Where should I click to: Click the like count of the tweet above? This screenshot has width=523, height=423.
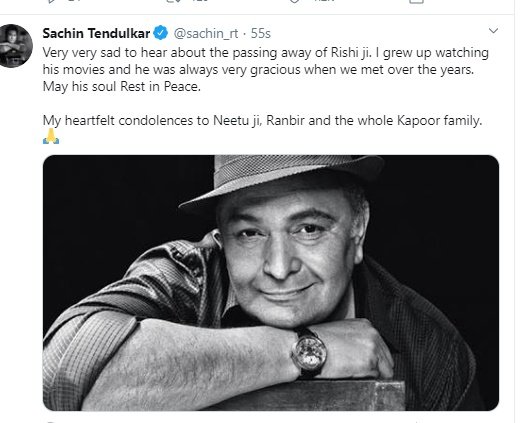pos(324,1)
